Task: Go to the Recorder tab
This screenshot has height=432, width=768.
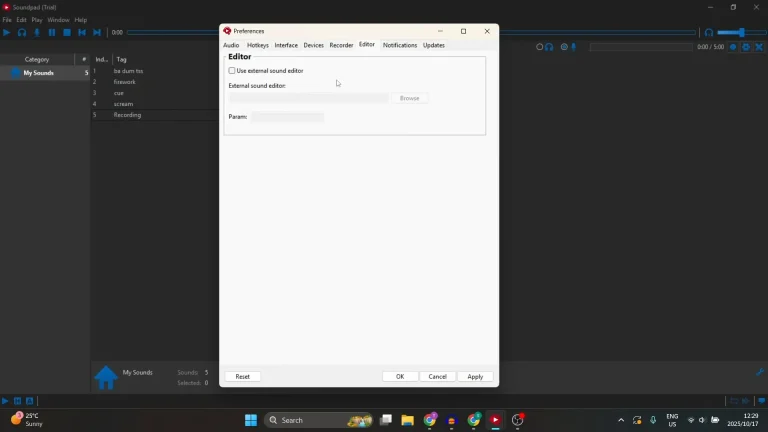Action: tap(341, 45)
